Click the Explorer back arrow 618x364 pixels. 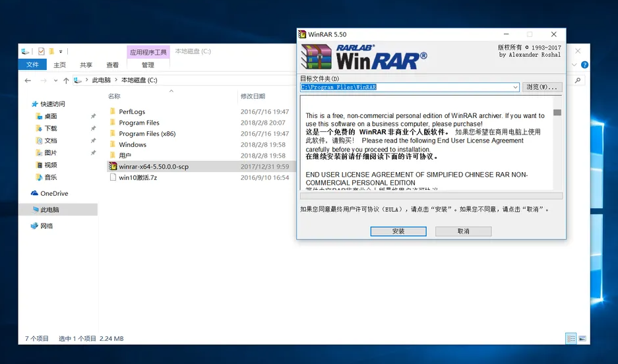(28, 80)
